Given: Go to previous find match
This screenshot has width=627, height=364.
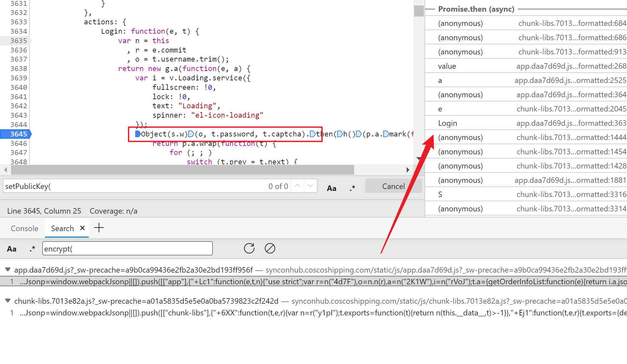Looking at the screenshot, I should (x=297, y=186).
